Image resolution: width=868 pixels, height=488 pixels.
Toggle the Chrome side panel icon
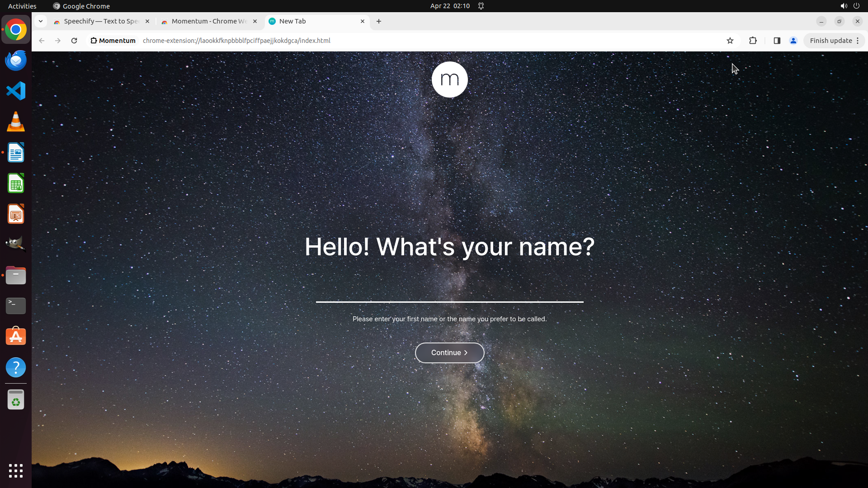pyautogui.click(x=777, y=41)
